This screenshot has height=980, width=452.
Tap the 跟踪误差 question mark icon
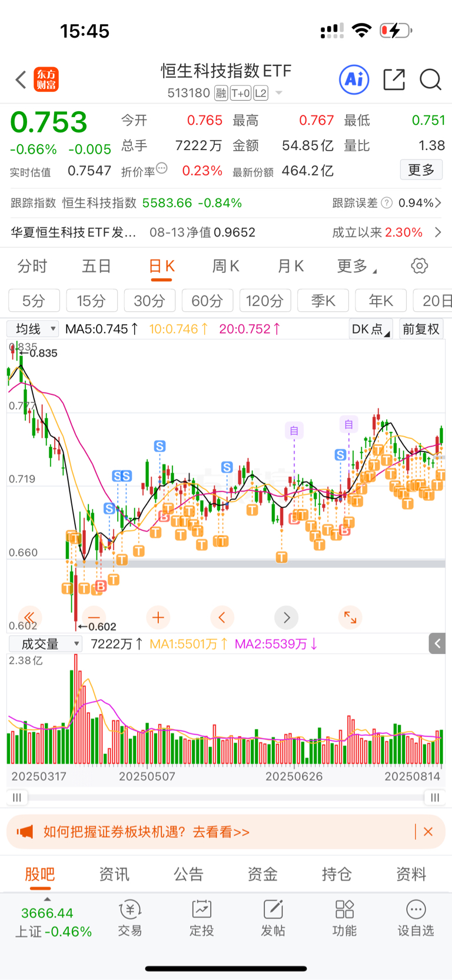click(387, 203)
